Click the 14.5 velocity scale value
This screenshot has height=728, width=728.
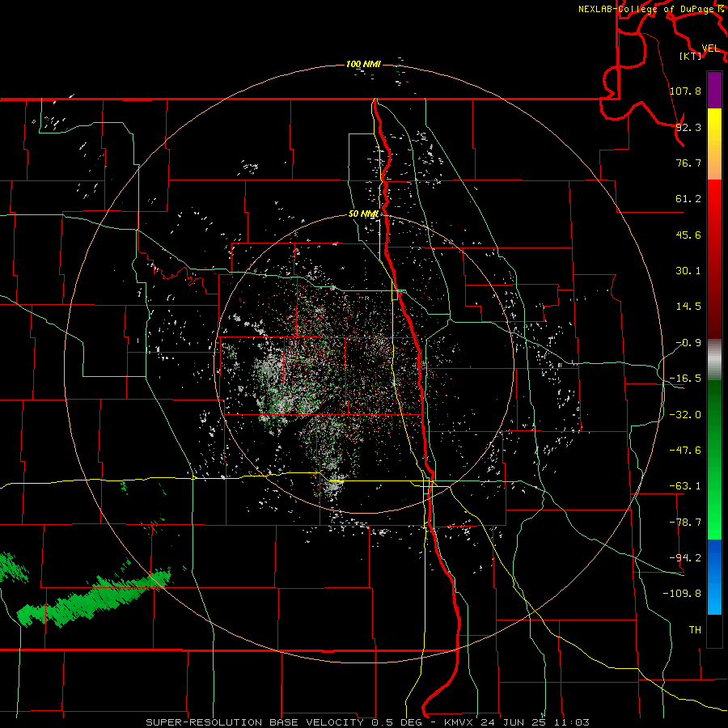coord(688,307)
